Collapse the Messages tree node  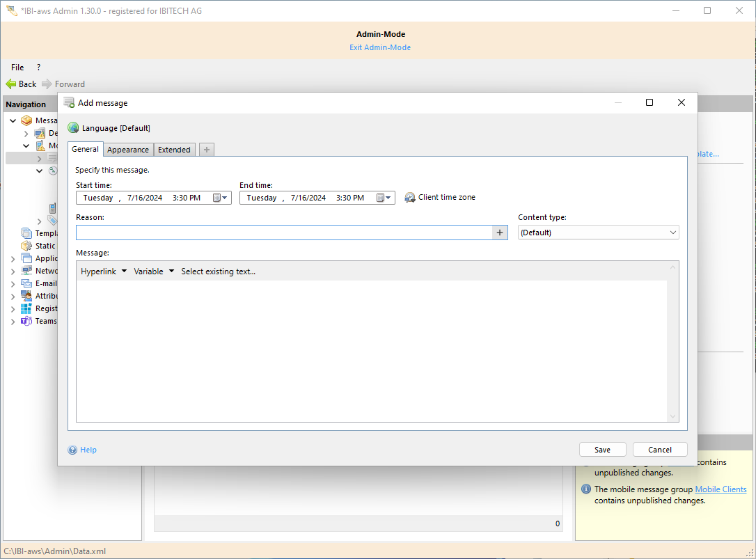point(13,120)
